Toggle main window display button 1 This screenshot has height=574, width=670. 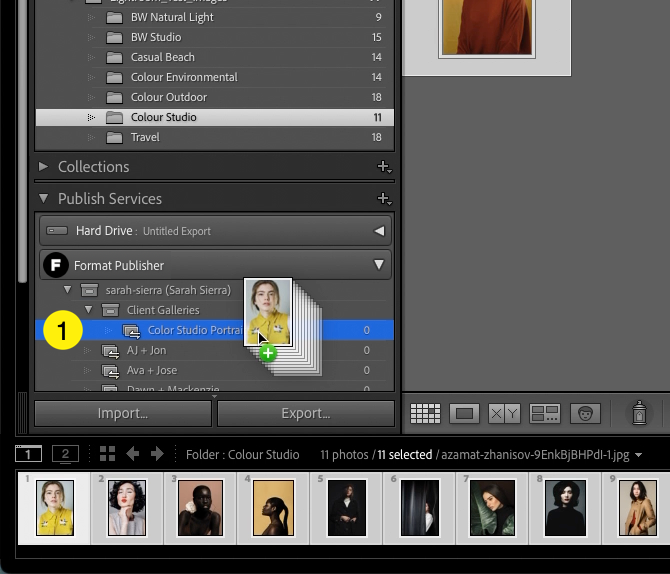click(28, 454)
